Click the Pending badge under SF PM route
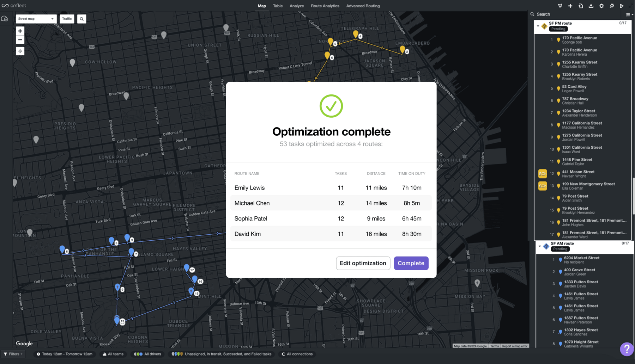Screen dimensions: 635x364 [558, 29]
